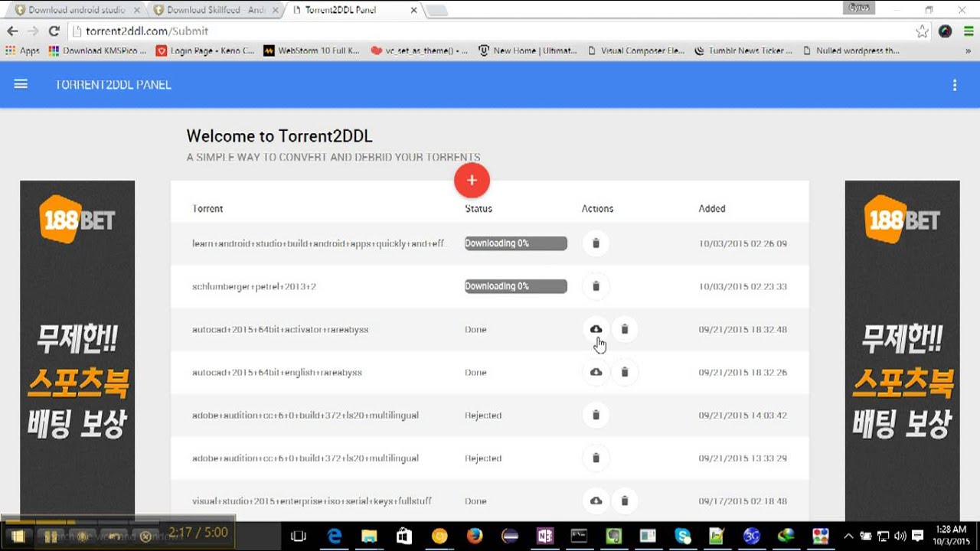
Task: Switch to Download Skillfeed tab
Action: [x=213, y=10]
